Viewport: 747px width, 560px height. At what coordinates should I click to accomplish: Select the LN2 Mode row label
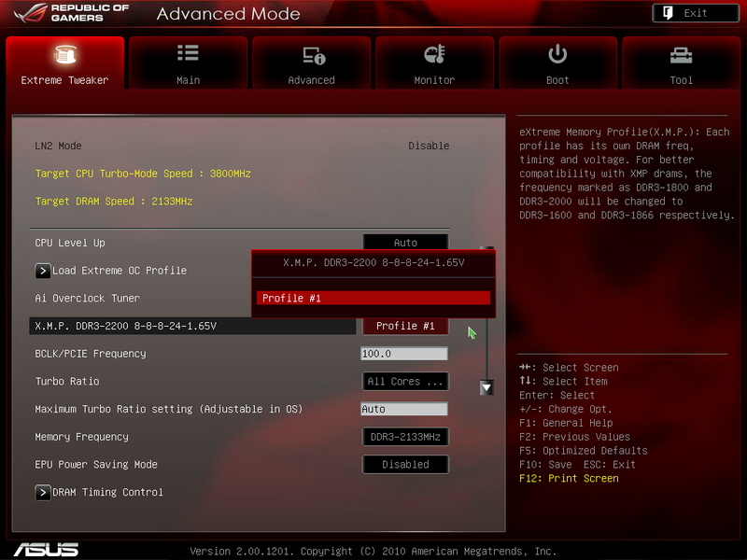click(58, 146)
